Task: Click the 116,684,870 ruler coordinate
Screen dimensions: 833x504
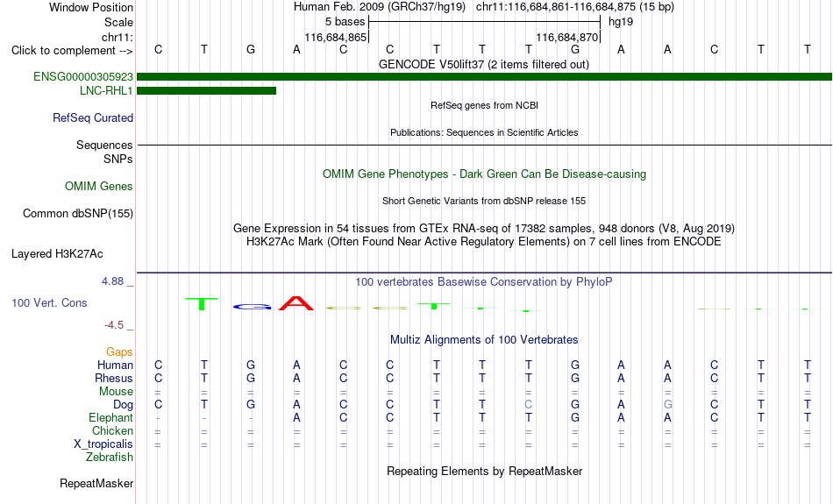Action: pos(567,37)
